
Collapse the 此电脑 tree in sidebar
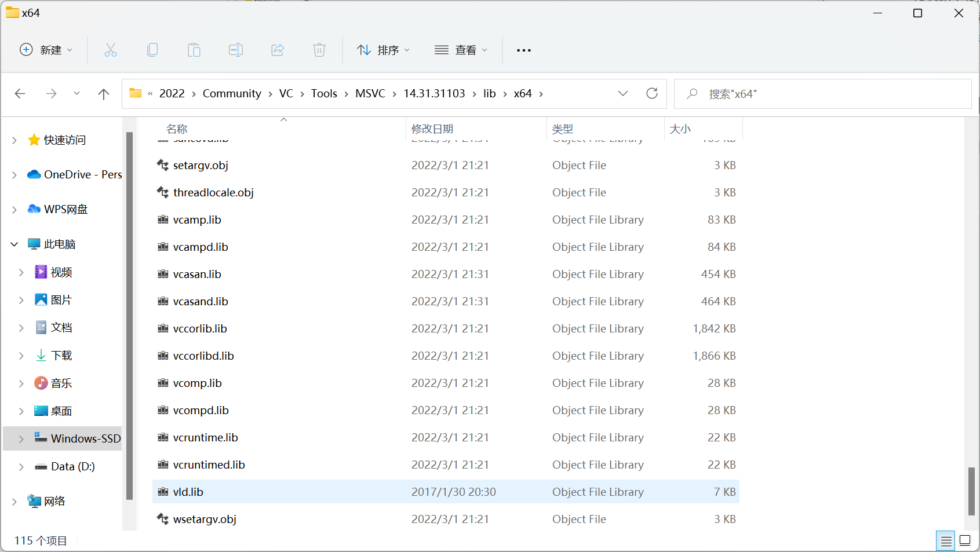click(13, 244)
